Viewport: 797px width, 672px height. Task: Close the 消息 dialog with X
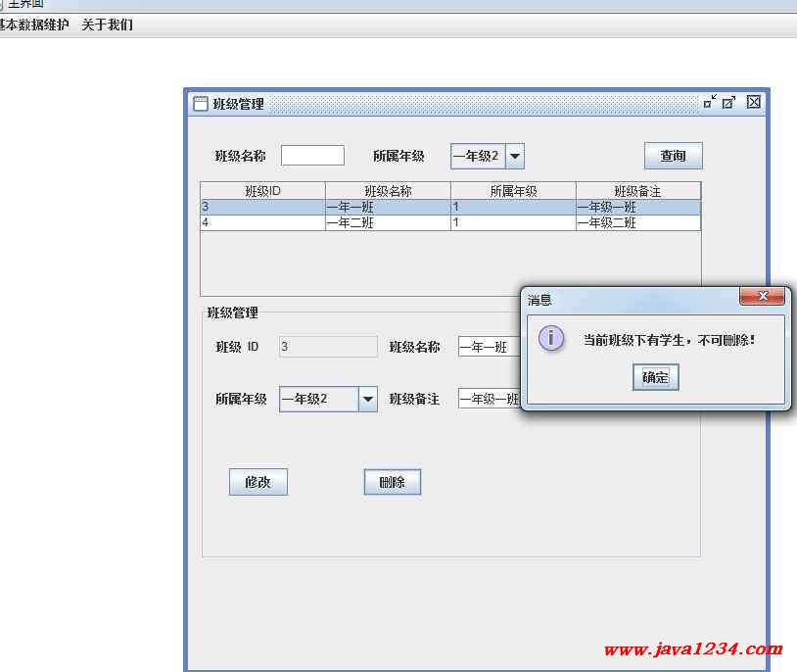(762, 297)
